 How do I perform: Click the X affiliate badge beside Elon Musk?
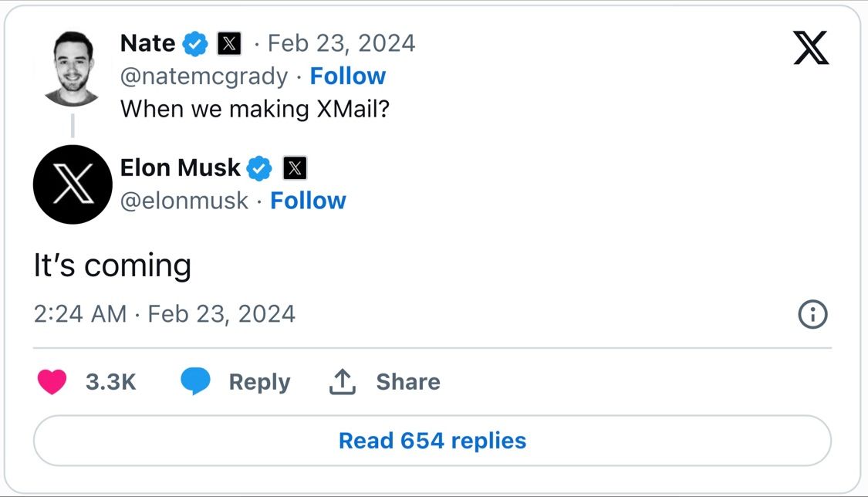point(295,167)
